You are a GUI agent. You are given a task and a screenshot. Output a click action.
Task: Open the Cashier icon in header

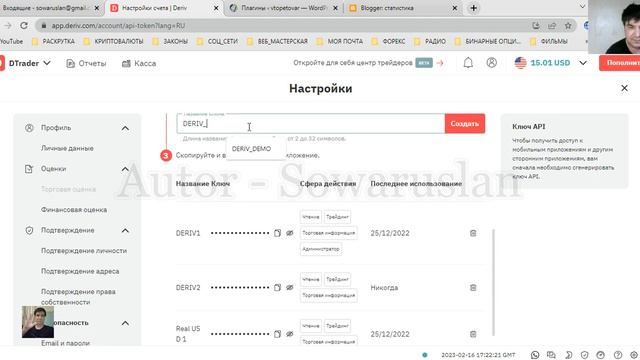126,63
